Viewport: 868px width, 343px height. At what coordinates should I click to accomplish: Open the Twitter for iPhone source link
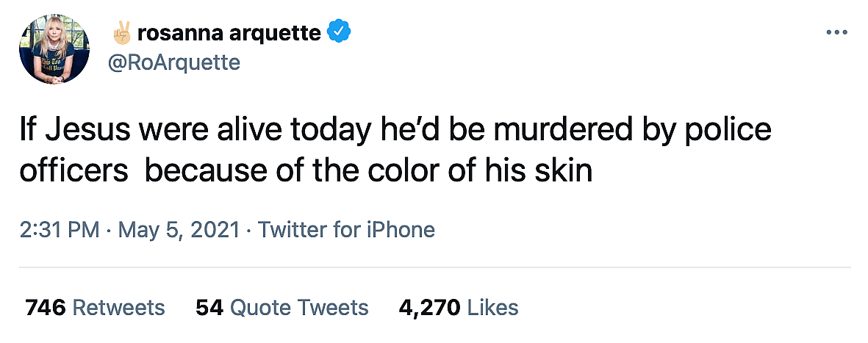(347, 230)
